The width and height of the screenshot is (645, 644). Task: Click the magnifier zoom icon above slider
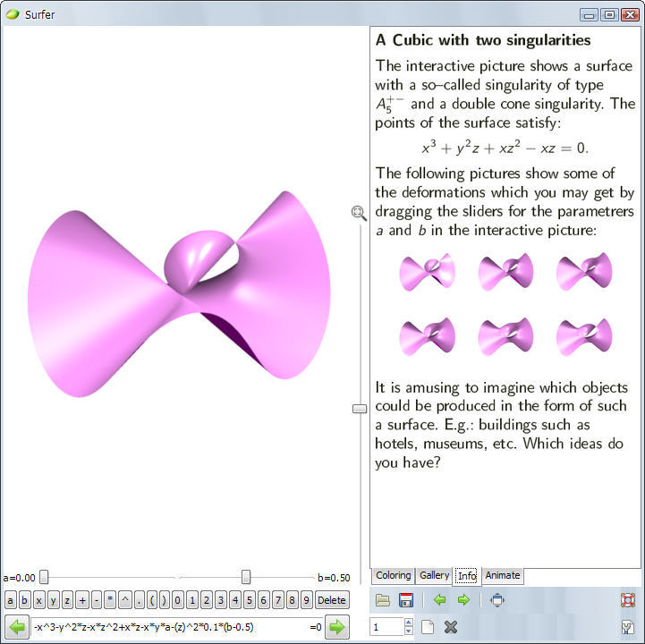[359, 212]
